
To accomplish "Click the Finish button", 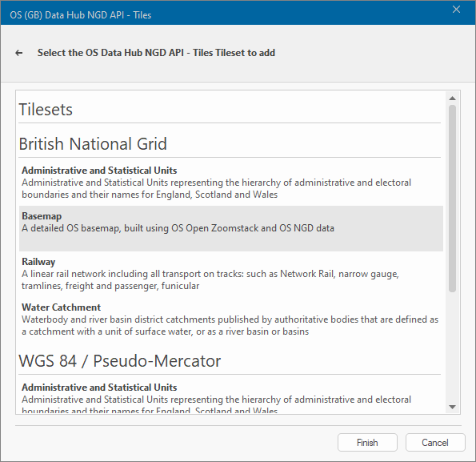I will click(367, 443).
